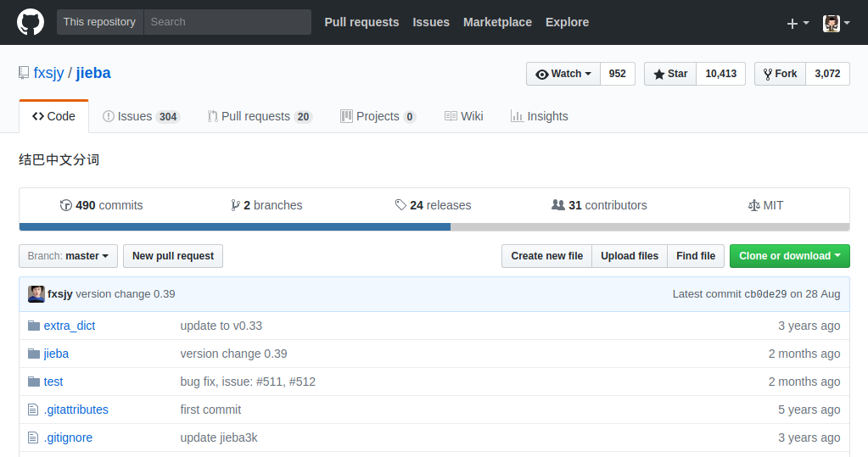This screenshot has width=868, height=457.
Task: Click the Projects tab board icon
Action: coord(346,116)
